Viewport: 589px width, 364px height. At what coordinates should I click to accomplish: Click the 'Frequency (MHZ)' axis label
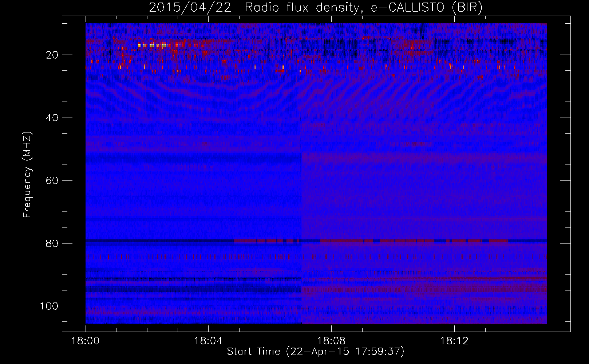[x=27, y=174]
